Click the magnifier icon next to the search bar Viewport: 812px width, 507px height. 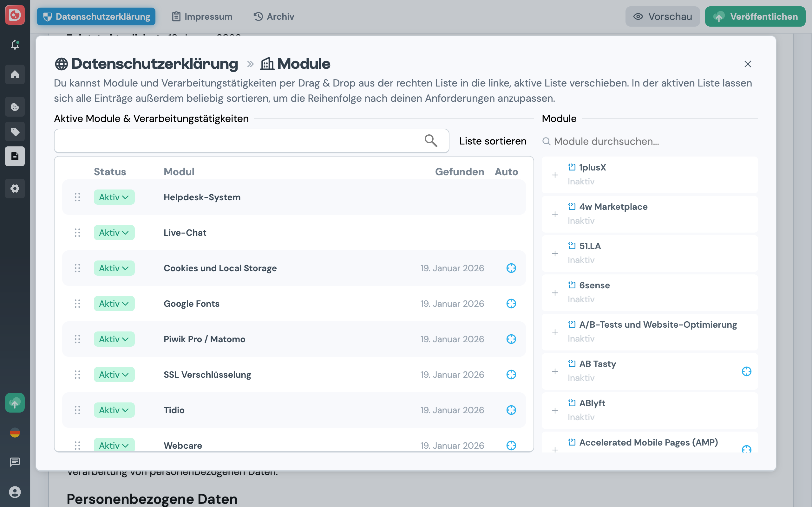(x=430, y=141)
